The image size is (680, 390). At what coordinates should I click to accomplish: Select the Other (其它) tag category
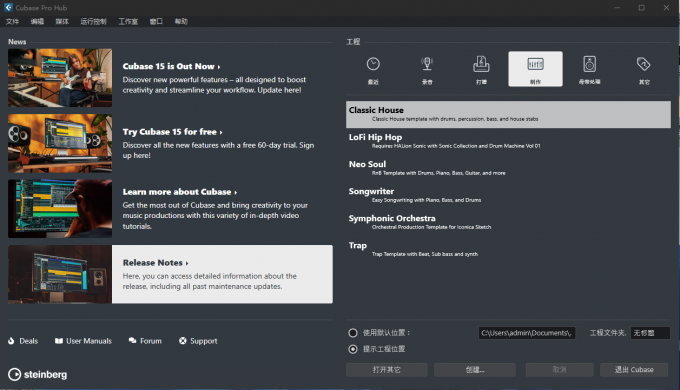[644, 69]
